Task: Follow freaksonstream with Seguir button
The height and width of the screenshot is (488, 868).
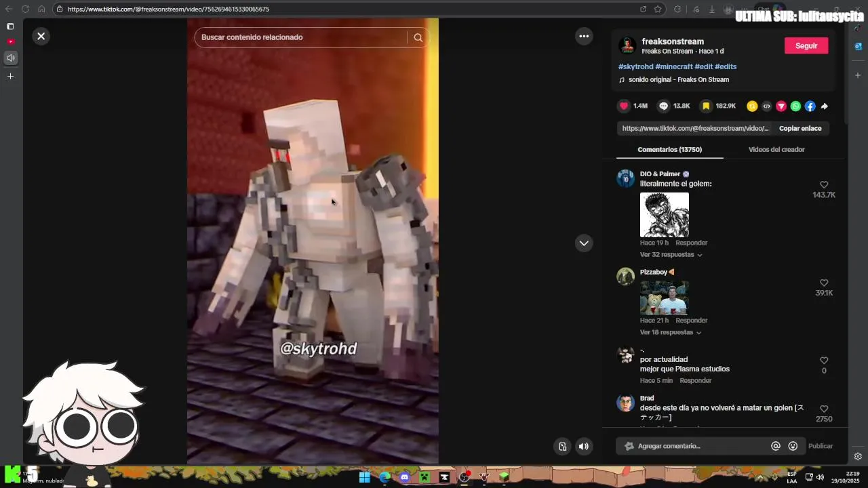Action: pos(806,45)
